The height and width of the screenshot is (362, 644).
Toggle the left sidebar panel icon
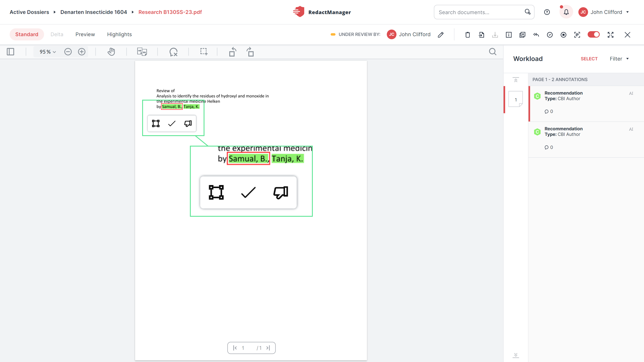point(10,52)
